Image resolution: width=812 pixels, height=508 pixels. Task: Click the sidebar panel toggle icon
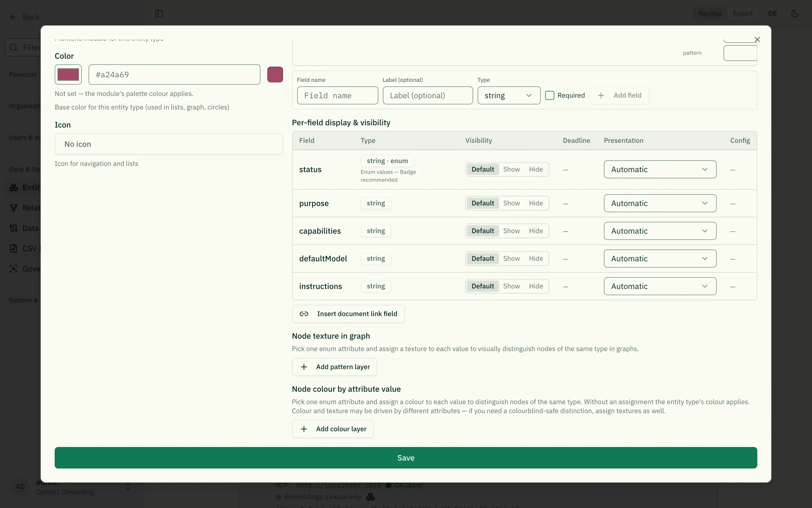[159, 14]
